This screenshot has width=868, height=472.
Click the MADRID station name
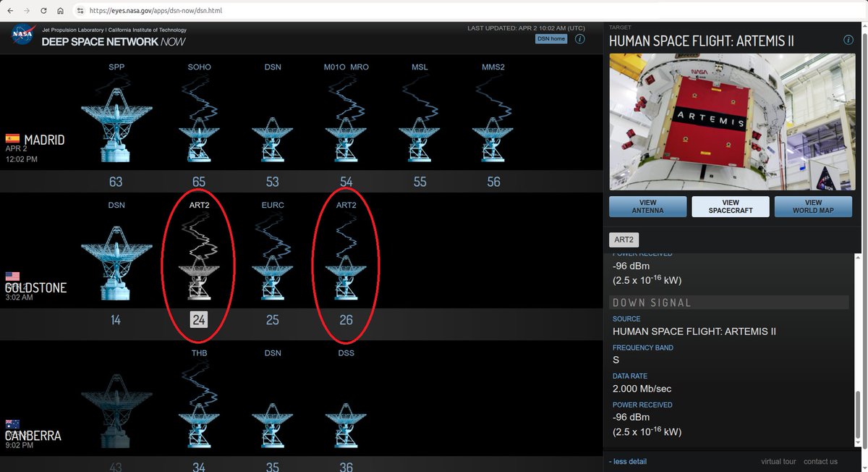[44, 140]
